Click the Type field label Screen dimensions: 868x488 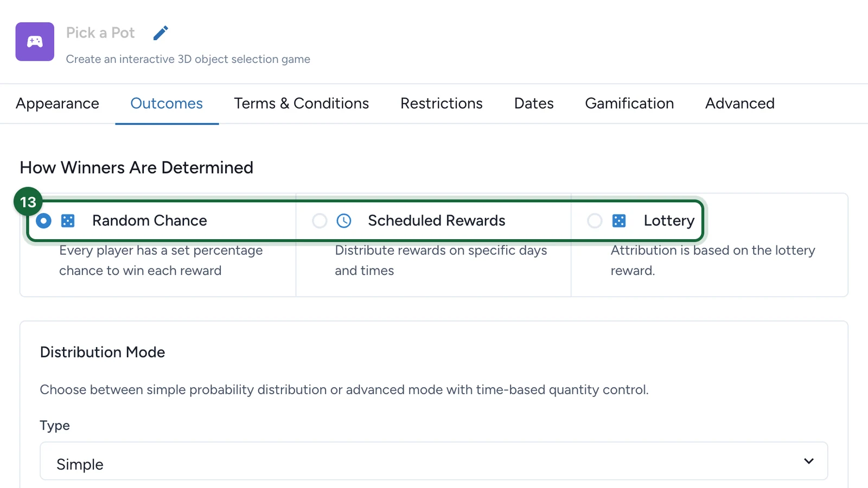(x=55, y=426)
